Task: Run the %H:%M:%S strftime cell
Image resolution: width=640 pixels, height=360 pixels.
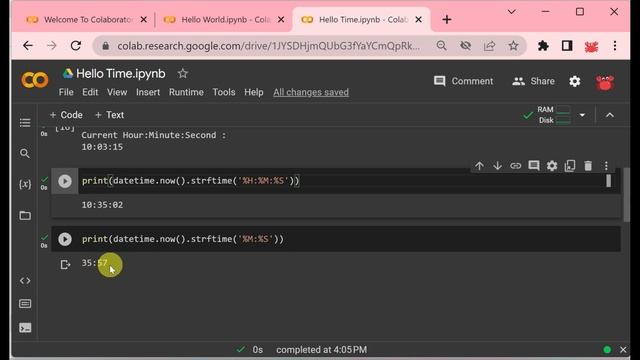Action: 64,181
